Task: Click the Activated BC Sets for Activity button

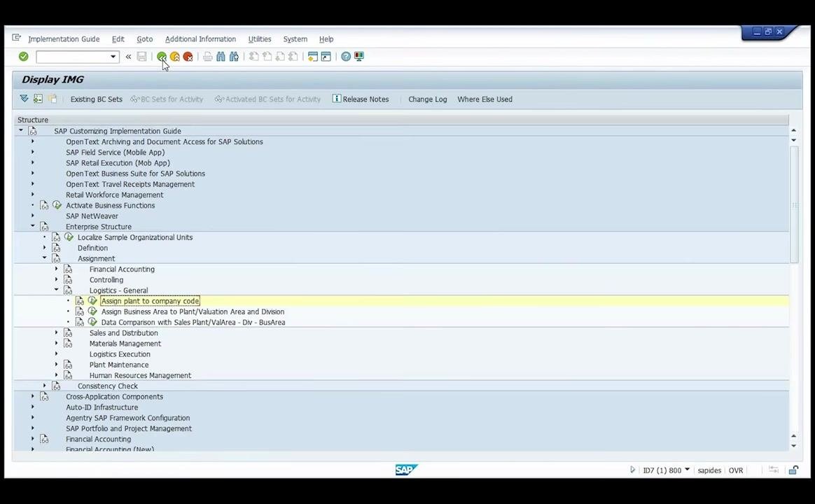Action: [267, 99]
